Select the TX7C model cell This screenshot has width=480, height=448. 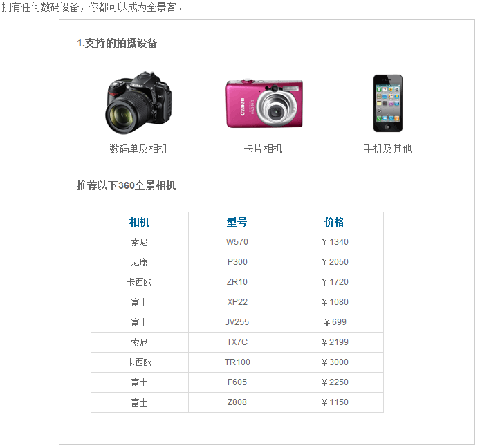coord(237,342)
